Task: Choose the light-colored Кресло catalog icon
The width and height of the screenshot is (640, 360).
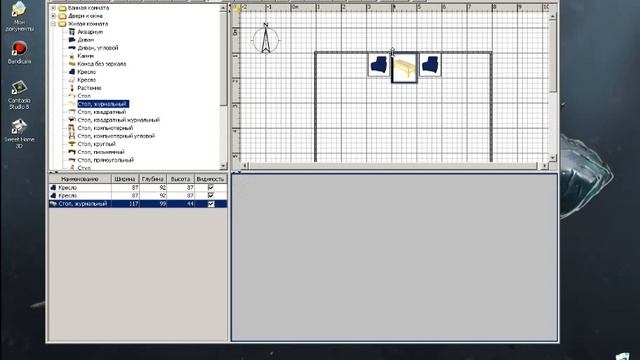Action: tap(72, 80)
